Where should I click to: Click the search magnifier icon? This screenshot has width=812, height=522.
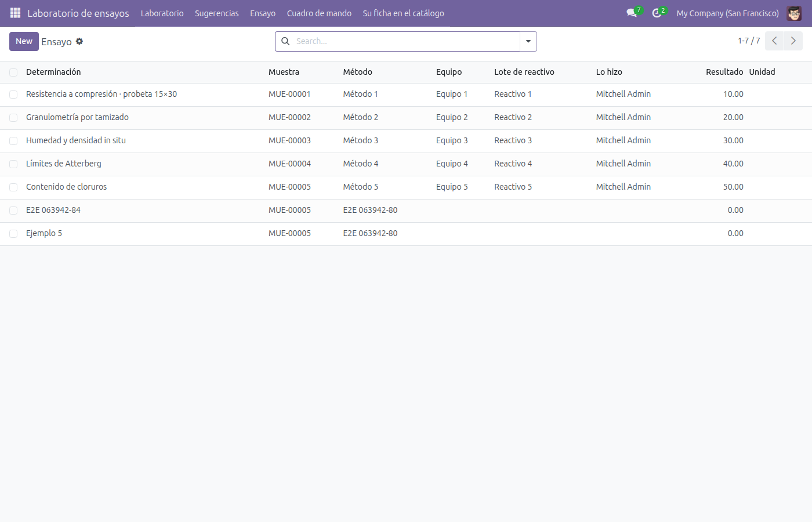coord(285,41)
